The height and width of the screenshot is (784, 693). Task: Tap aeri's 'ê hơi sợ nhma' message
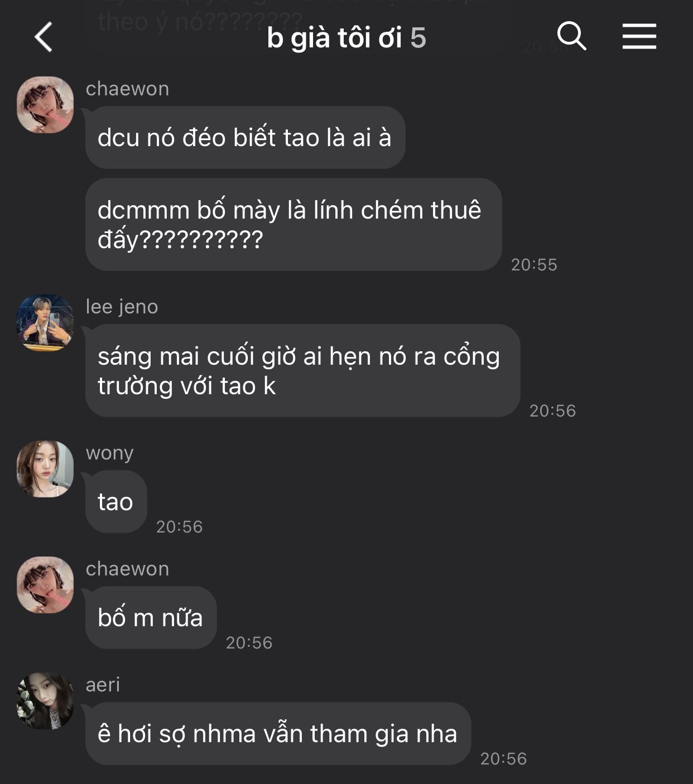(278, 734)
